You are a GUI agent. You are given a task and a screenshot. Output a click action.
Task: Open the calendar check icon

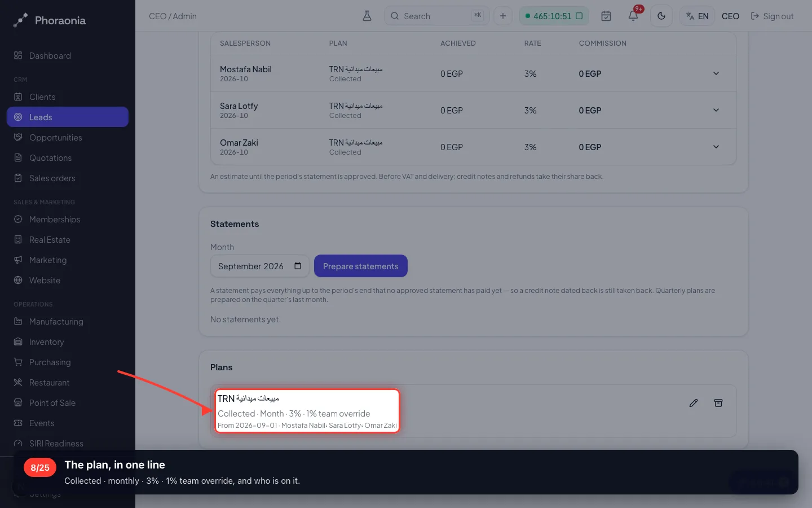pos(606,16)
